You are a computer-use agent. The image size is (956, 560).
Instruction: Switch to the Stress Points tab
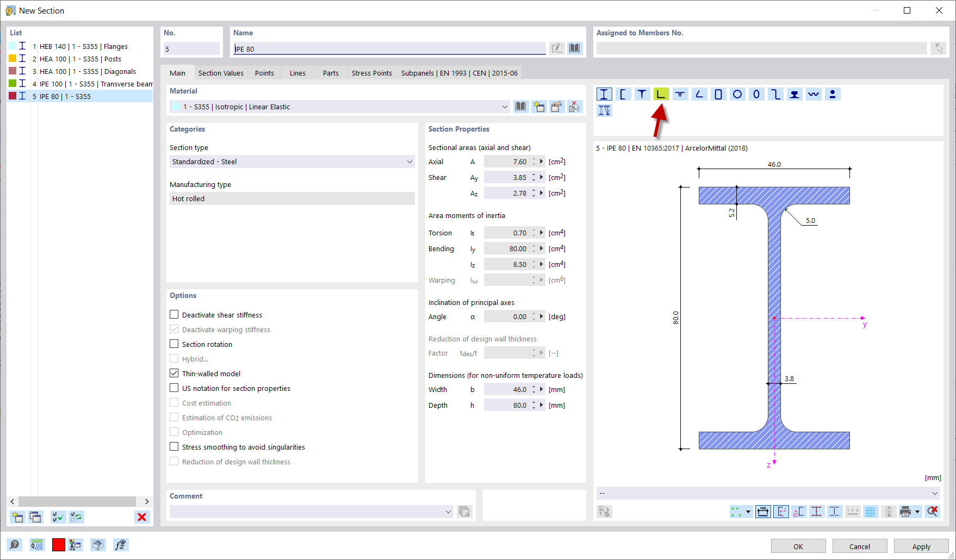point(371,72)
